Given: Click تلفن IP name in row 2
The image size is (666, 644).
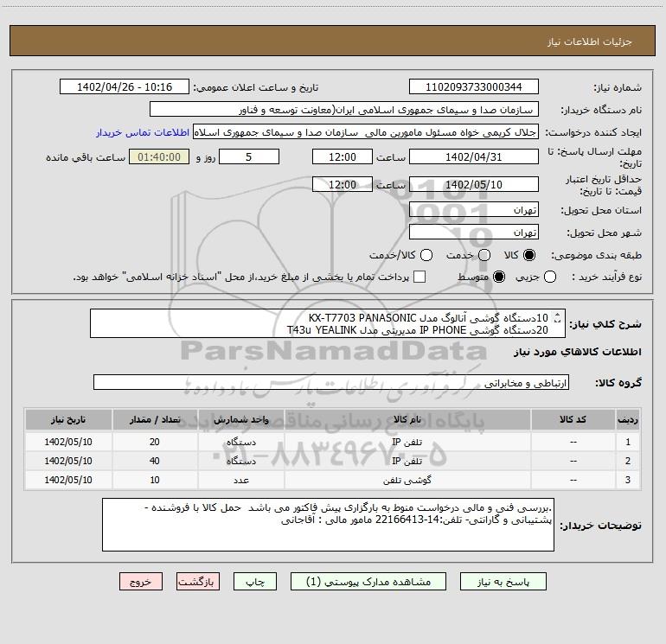Looking at the screenshot, I should click(407, 461).
